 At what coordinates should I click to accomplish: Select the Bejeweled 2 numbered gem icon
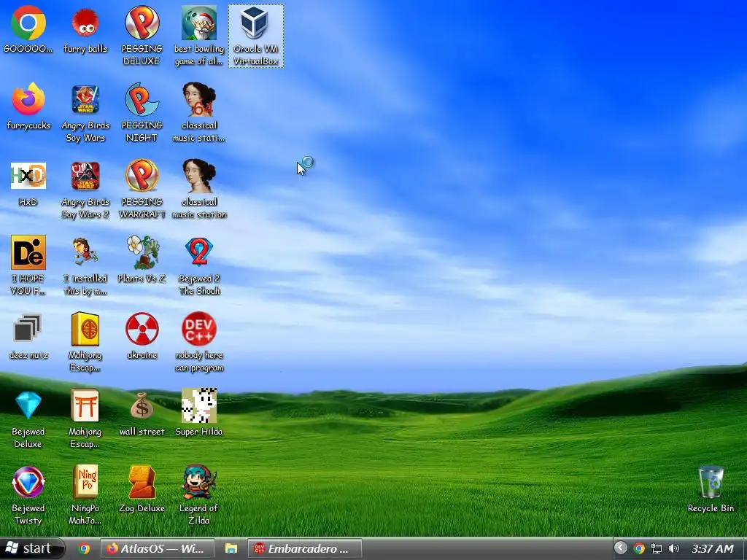coord(198,252)
